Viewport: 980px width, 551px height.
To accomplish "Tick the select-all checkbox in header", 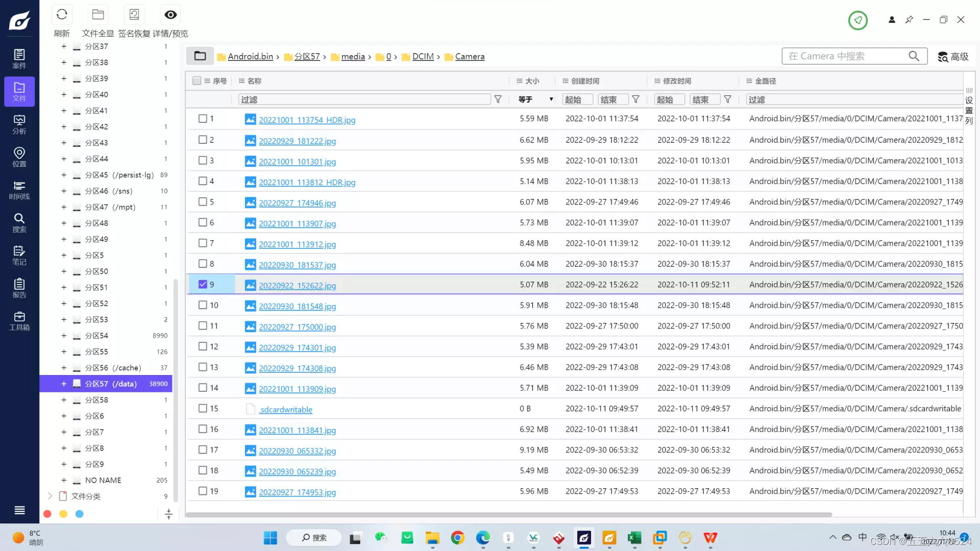I will tap(197, 81).
